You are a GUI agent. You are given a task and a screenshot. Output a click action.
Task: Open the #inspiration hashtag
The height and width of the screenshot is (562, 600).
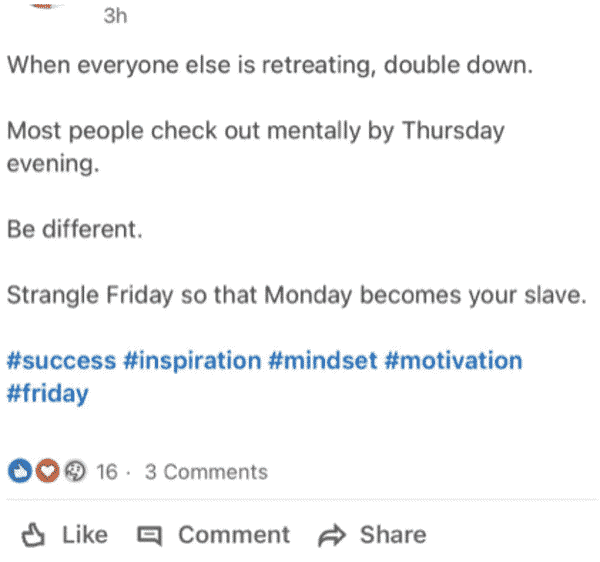coord(192,361)
